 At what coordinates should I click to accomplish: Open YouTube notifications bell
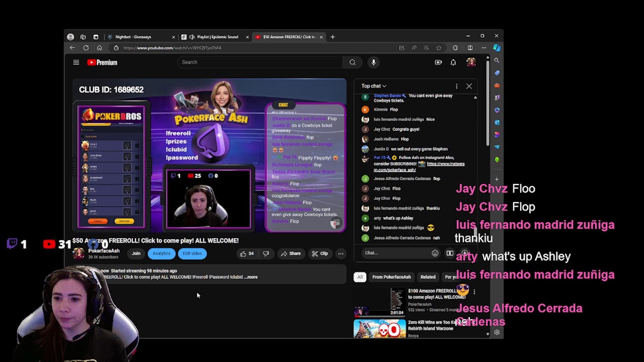pyautogui.click(x=453, y=62)
